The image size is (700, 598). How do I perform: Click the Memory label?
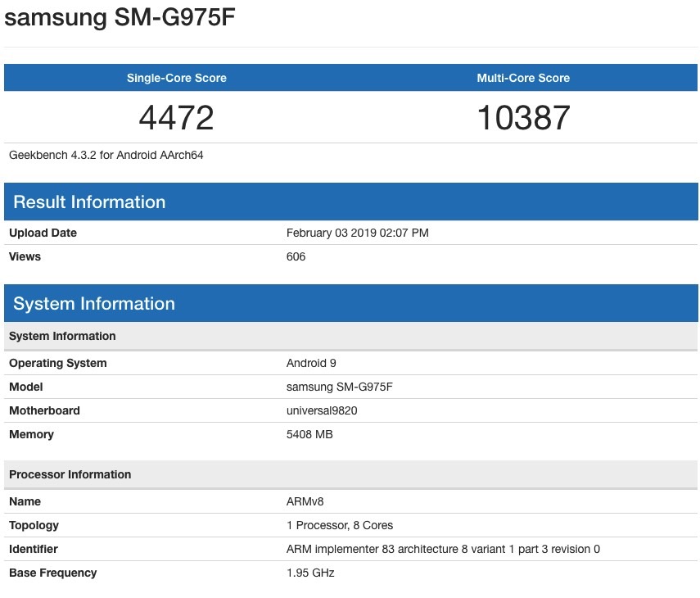[31, 434]
